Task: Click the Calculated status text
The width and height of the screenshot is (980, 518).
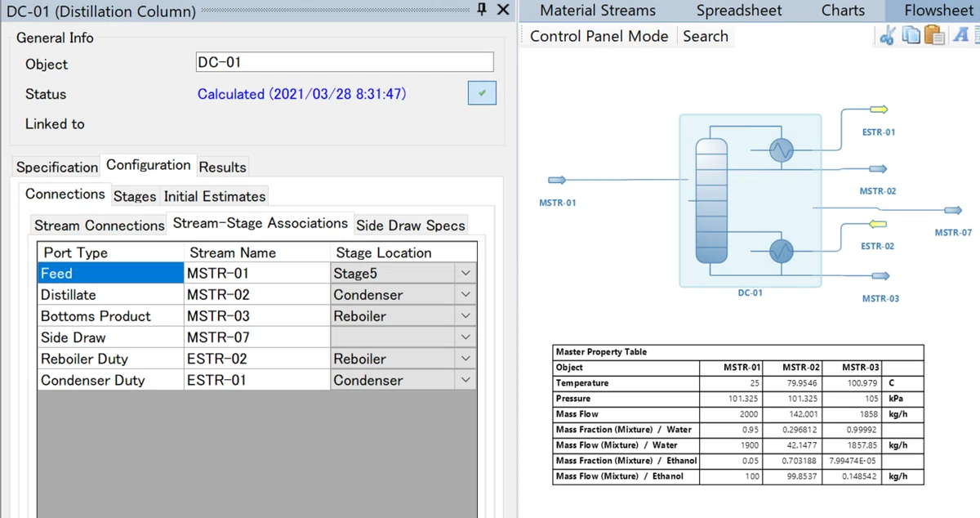Action: coord(301,94)
